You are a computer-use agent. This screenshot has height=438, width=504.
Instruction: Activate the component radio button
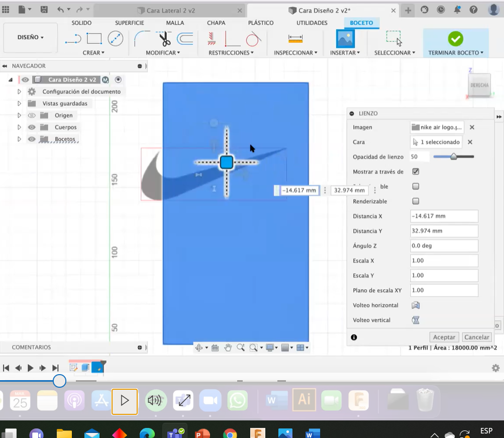pos(118,79)
